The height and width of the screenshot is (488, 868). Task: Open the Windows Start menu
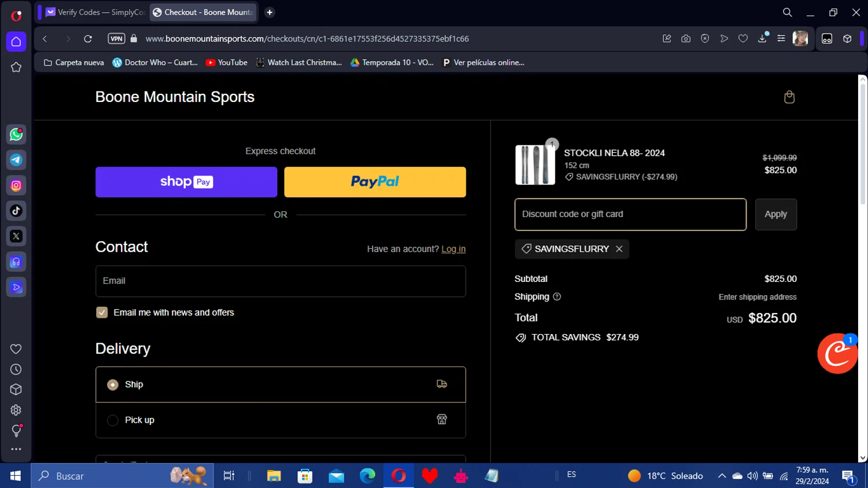click(x=16, y=476)
